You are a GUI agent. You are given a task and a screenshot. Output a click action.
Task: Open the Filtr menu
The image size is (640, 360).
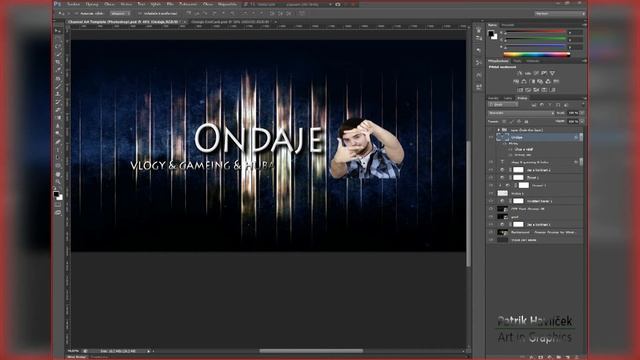tap(169, 4)
